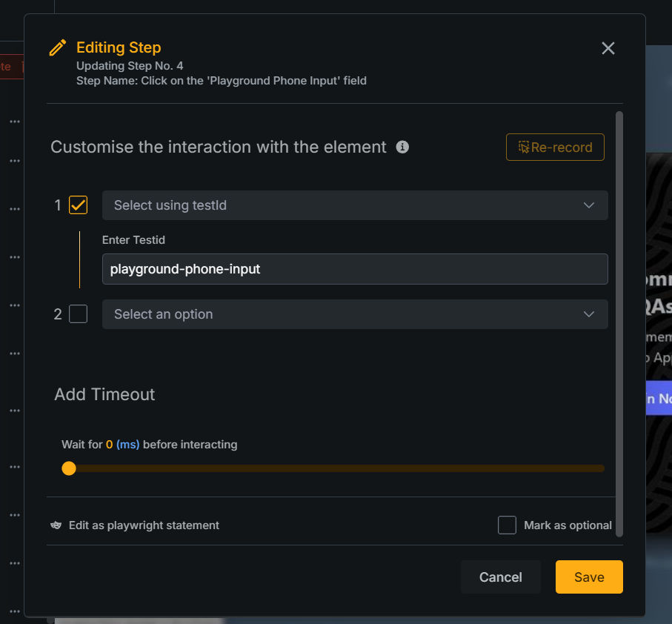This screenshot has width=672, height=624.
Task: Uncheck the first selector checkbox
Action: [x=78, y=205]
